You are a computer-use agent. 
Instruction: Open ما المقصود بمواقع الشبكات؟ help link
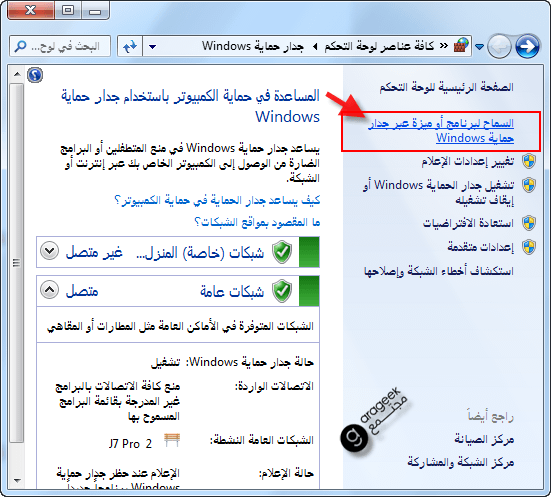pyautogui.click(x=257, y=222)
